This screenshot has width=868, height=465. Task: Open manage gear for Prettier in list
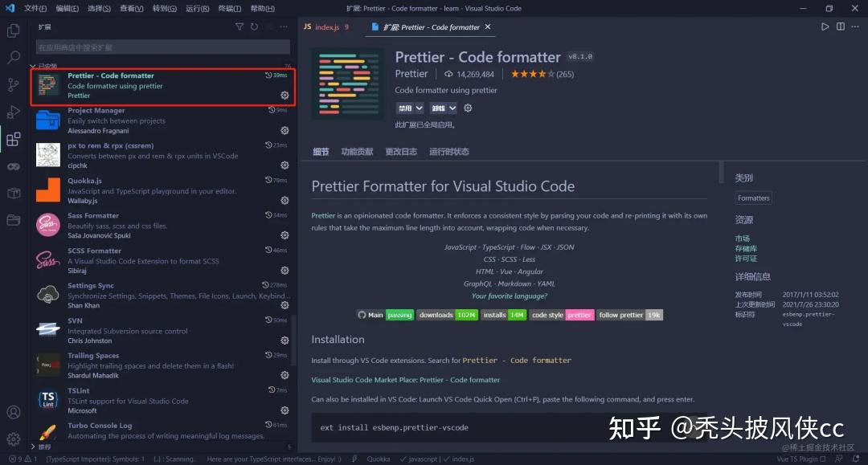[285, 95]
